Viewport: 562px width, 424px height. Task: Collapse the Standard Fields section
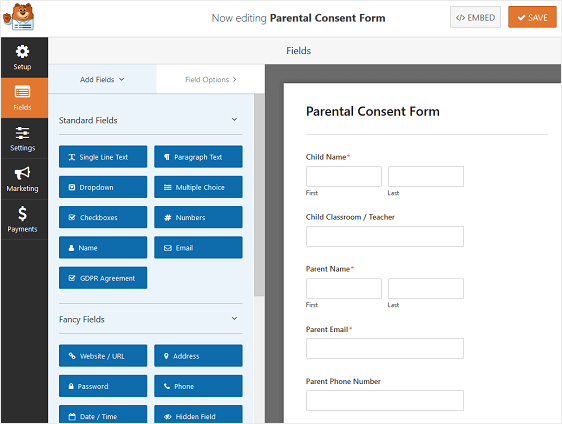click(234, 120)
